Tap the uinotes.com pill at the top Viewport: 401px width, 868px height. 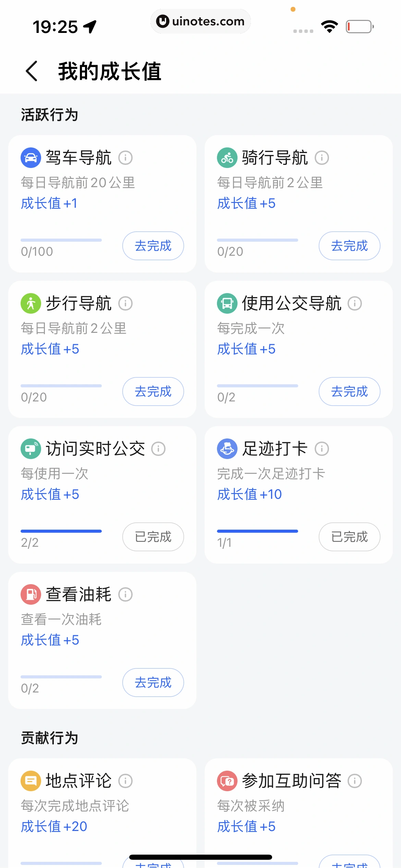200,22
